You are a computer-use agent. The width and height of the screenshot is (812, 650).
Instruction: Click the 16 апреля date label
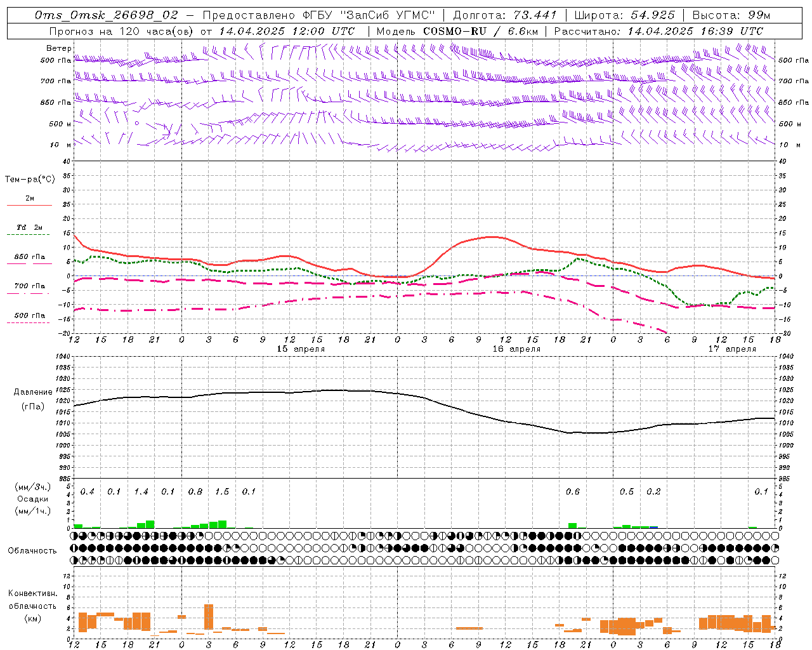click(516, 349)
